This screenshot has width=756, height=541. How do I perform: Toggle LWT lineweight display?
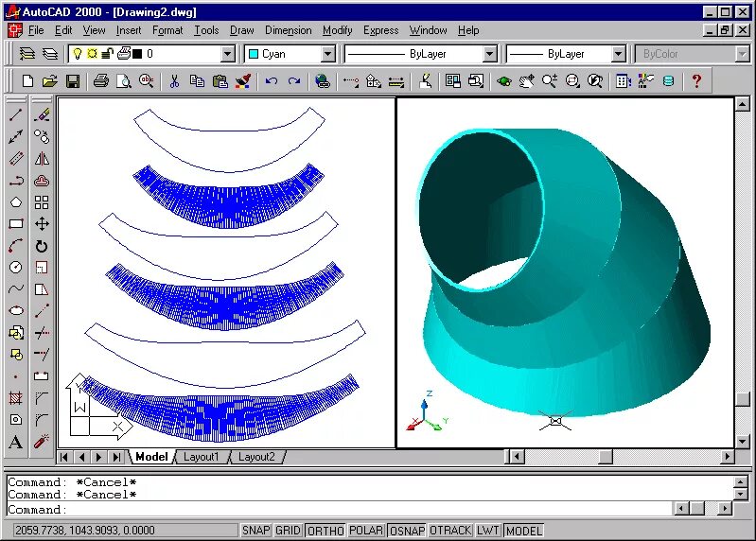488,531
